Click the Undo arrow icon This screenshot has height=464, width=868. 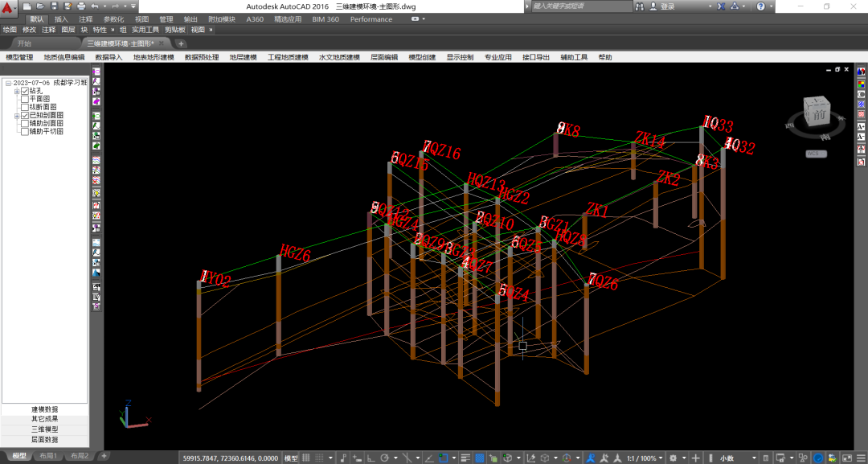tap(94, 6)
